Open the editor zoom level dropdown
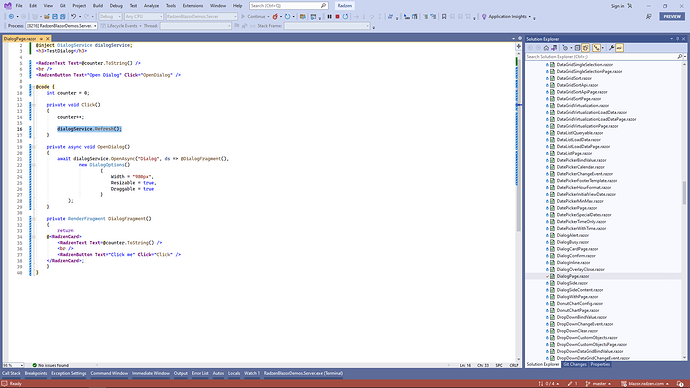690x388 pixels. click(13, 365)
